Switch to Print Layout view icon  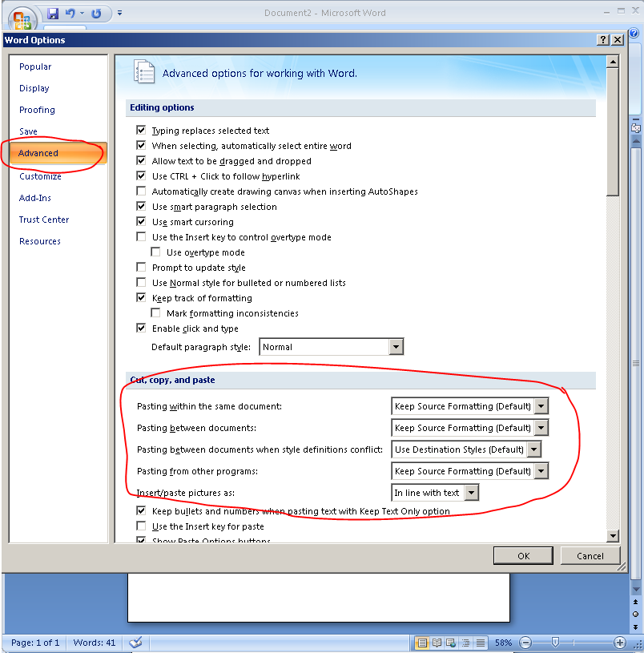[x=422, y=643]
